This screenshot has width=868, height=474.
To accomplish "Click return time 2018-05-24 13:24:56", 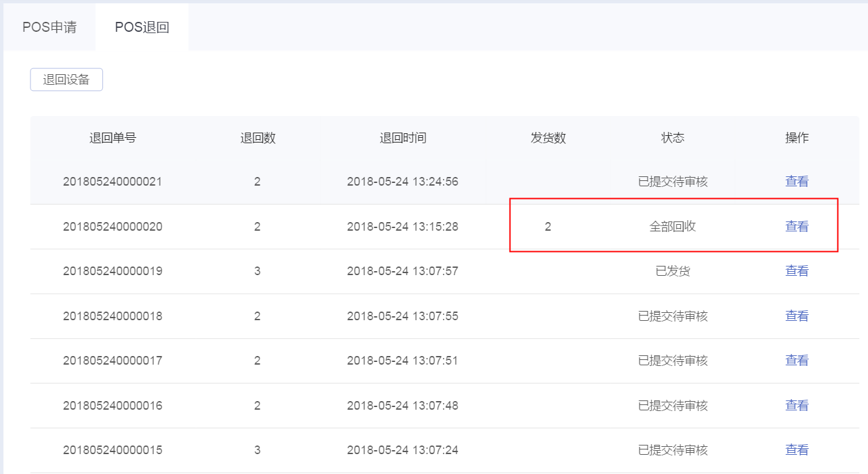I will 403,182.
